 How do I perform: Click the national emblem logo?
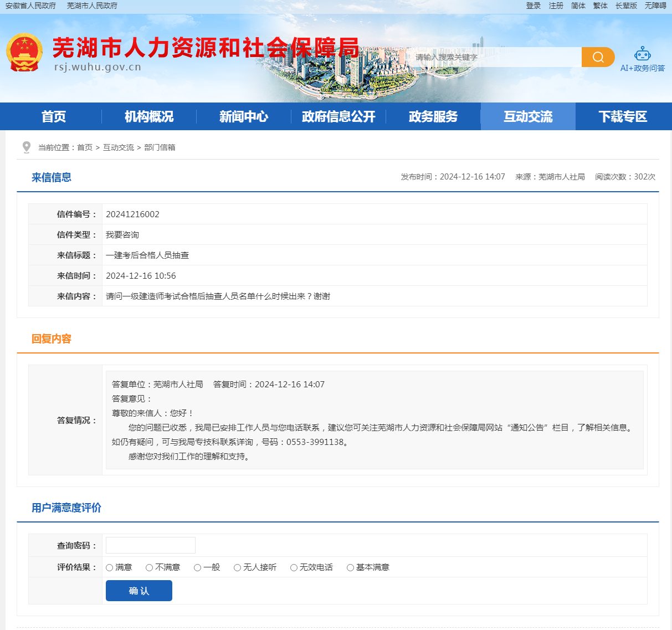coord(24,53)
